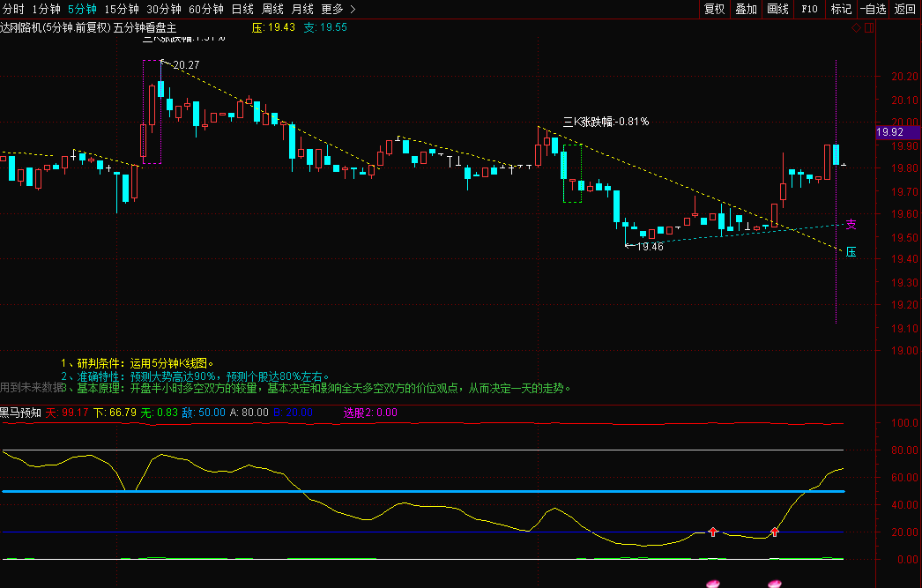Click the magenta 支 marker on chart
This screenshot has width=922, height=588.
click(x=851, y=224)
